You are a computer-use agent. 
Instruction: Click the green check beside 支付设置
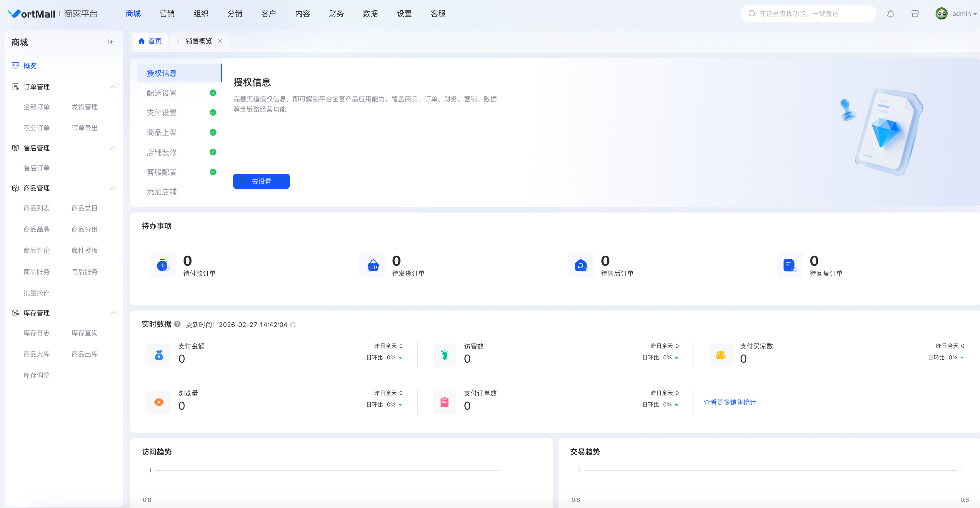(x=213, y=113)
